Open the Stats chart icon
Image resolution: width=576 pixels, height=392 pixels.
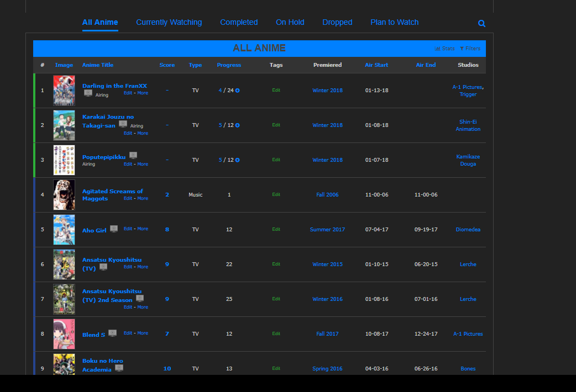coord(437,49)
